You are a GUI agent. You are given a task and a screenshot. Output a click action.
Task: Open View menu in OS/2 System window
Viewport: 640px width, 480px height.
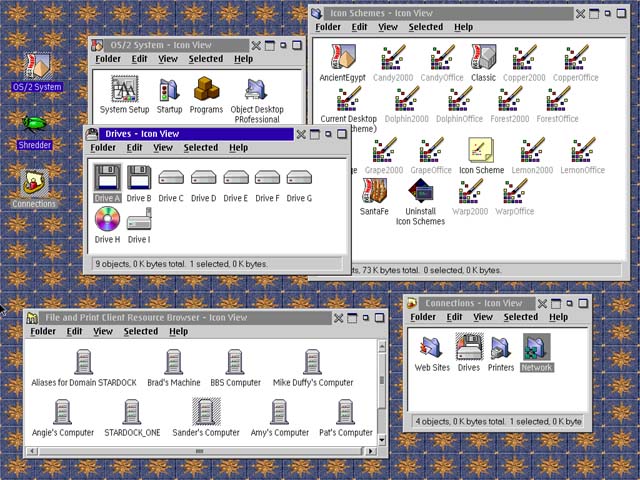[x=168, y=59]
